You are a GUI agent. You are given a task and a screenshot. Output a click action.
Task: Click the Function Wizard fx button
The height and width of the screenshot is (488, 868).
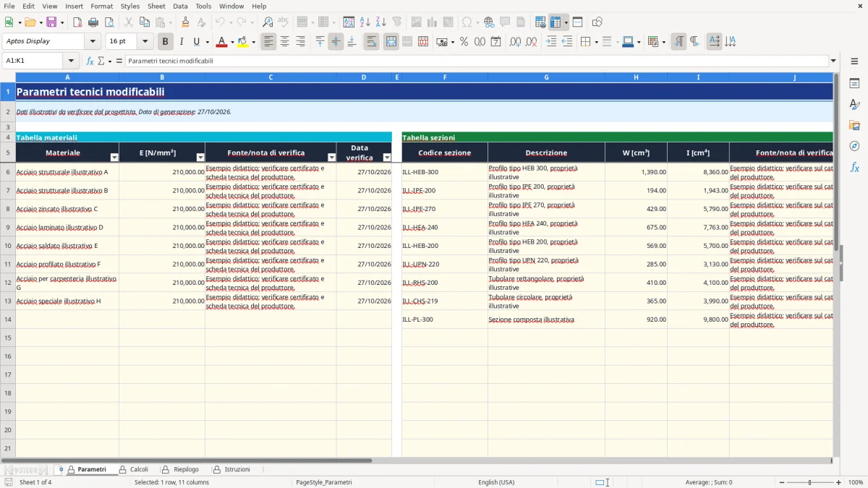[90, 61]
